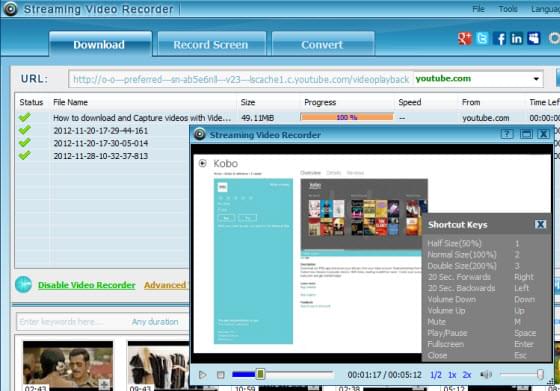Open the 02:43 video thumbnail
The width and height of the screenshot is (560, 391).
click(x=68, y=365)
